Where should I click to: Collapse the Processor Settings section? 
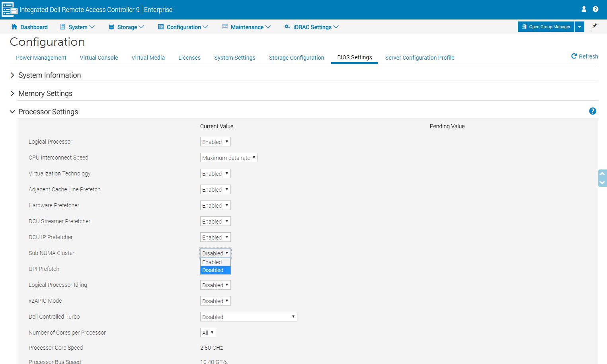[x=12, y=112]
